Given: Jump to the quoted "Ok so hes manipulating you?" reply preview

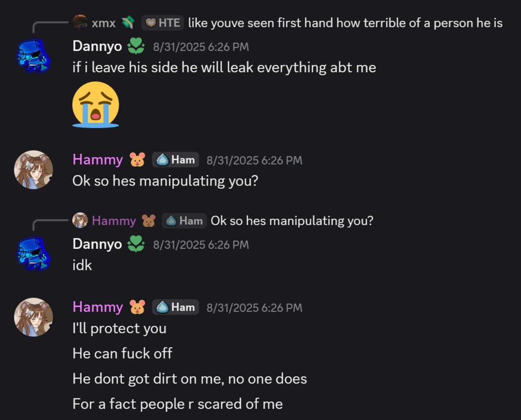Looking at the screenshot, I should coord(292,220).
